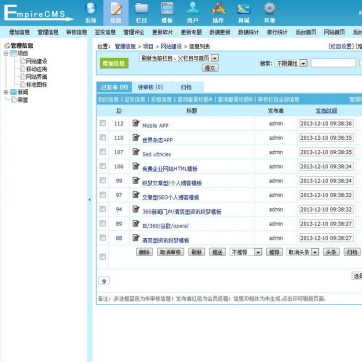Screen dimensions: 362x362
Task: Open the 栏目 folder icon
Action: click(x=141, y=9)
